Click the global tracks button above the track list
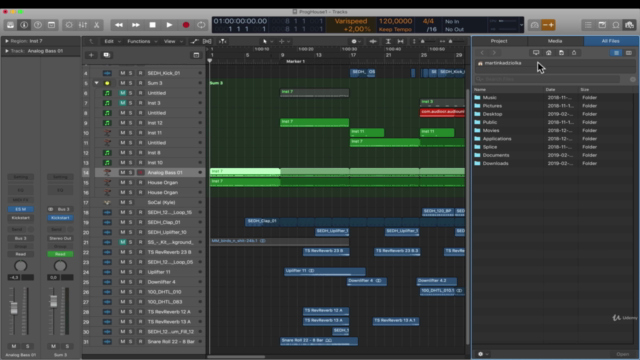Image resolution: width=640 pixels, height=360 pixels. pos(196,55)
